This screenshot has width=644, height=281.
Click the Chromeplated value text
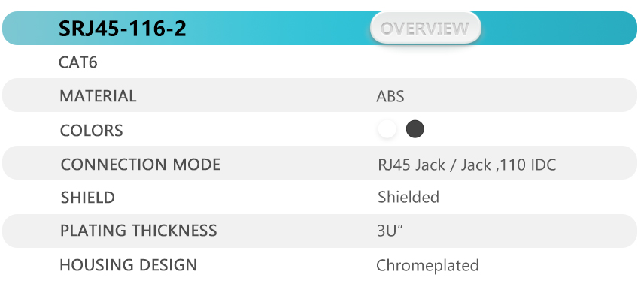427,266
